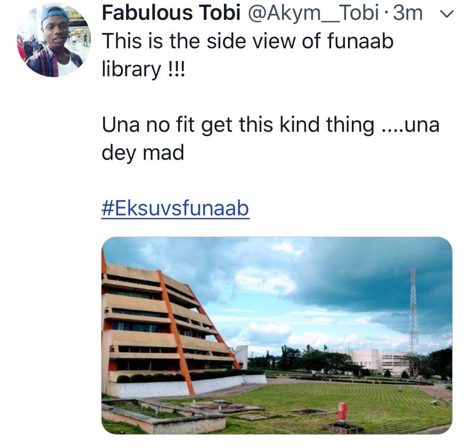Screen dimensions: 476x448
Task: Open Fabulous Tobi's profile picture
Action: click(x=54, y=41)
